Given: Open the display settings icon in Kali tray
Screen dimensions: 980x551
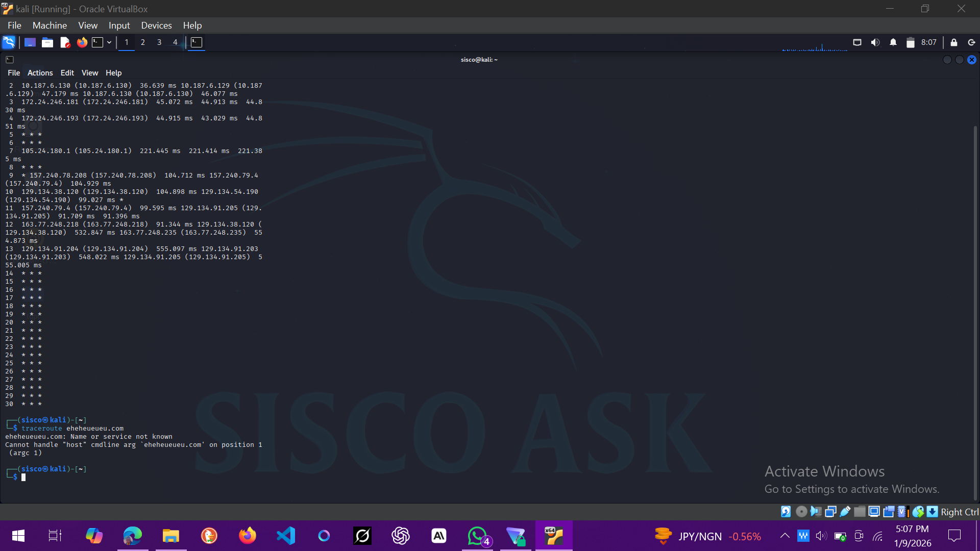Looking at the screenshot, I should click(x=857, y=42).
